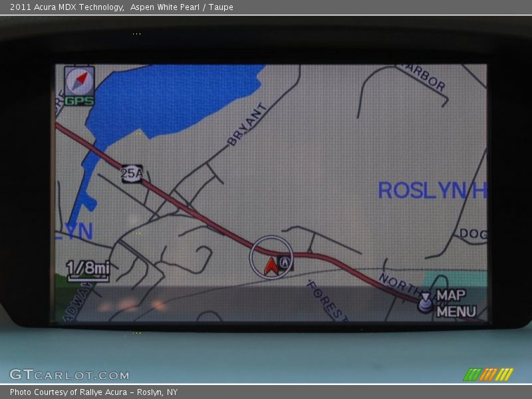Tap the 25A route shield
Screen dimensions: 532x399
coord(132,174)
